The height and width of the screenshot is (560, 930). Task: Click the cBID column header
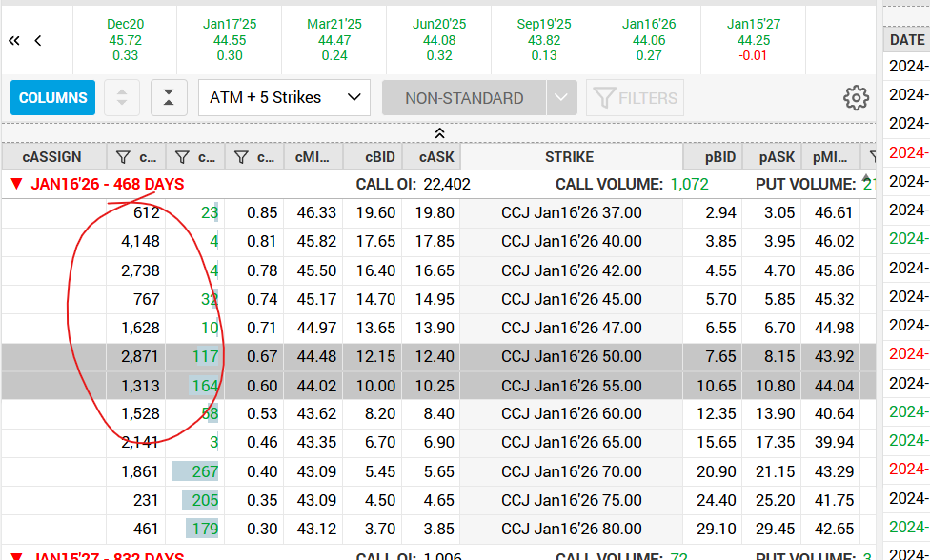pyautogui.click(x=373, y=157)
